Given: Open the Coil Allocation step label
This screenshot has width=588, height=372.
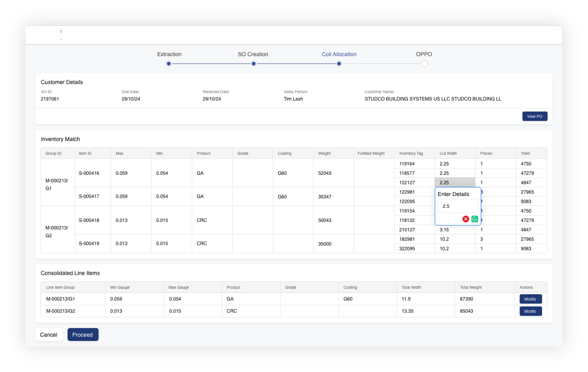Looking at the screenshot, I should click(339, 54).
